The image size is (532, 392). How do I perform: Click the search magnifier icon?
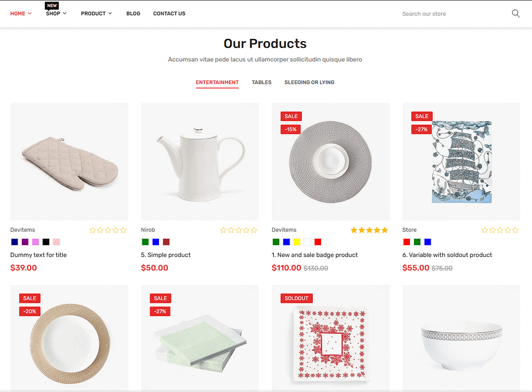click(515, 13)
